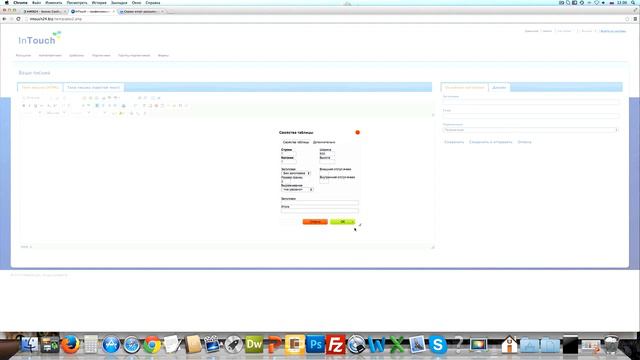Open Microsoft Excel from the dock

point(397,345)
